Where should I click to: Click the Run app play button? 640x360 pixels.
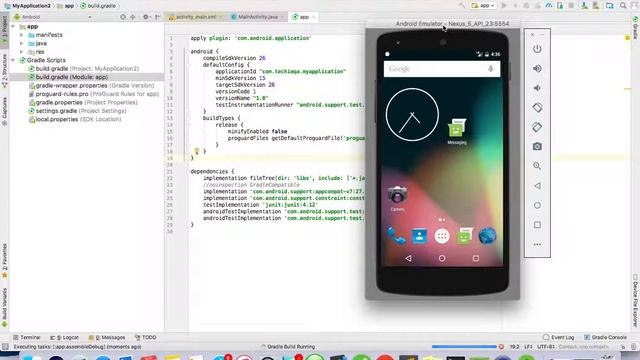click(x=504, y=6)
